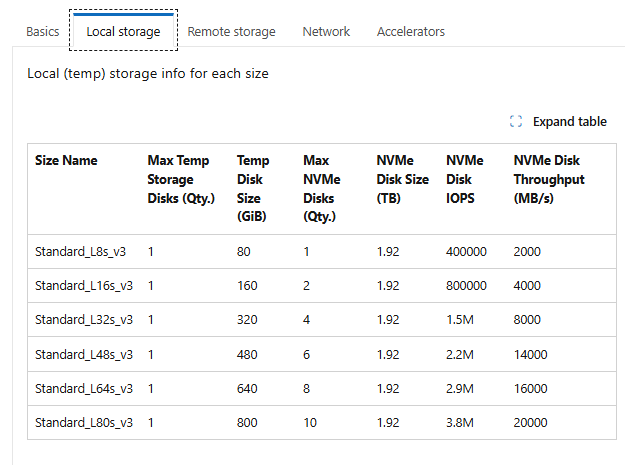
Task: Click the 320 GiB temp disk value
Action: pyautogui.click(x=247, y=320)
